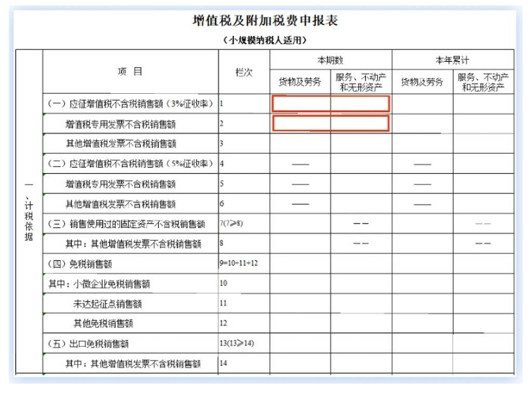The image size is (532, 393).
Task: Click the 本年累计 header
Action: [453, 60]
